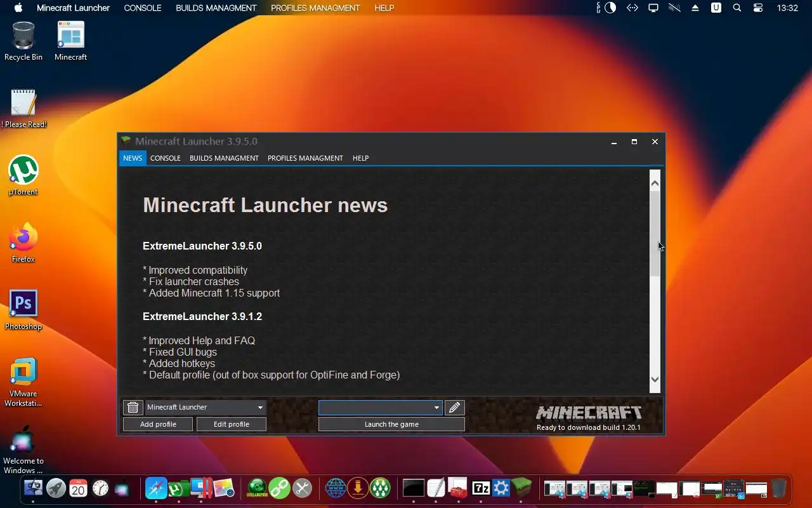Open Safari compass icon in the dock
812x508 pixels.
[x=156, y=488]
